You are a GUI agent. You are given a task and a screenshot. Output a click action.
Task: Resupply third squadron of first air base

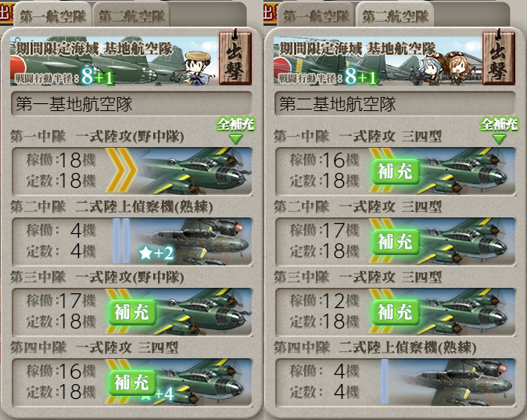(x=131, y=312)
